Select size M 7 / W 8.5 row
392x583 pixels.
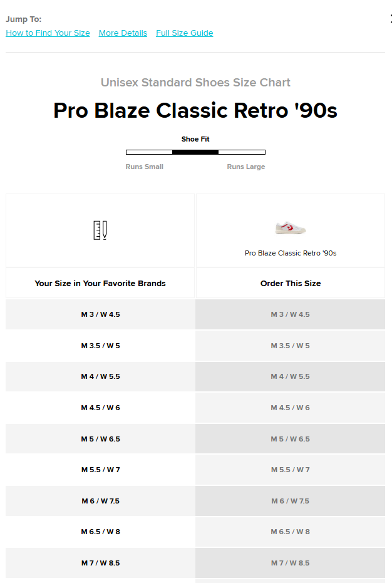click(100, 563)
